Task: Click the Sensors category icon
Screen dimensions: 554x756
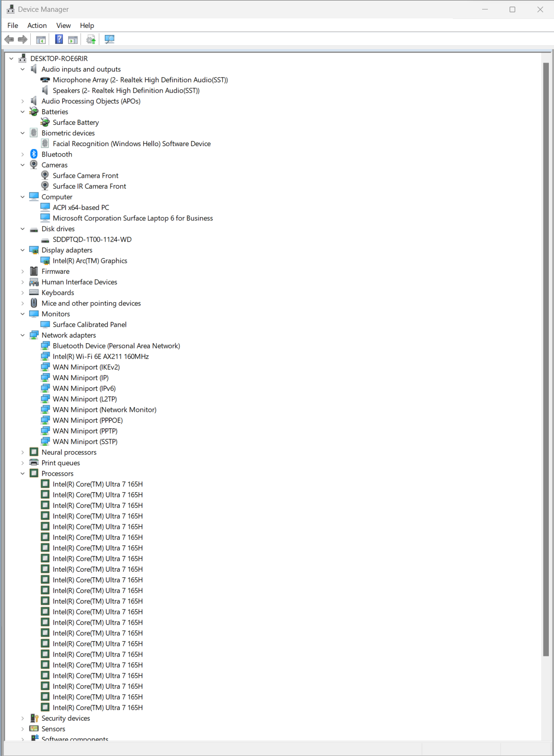Action: click(34, 729)
